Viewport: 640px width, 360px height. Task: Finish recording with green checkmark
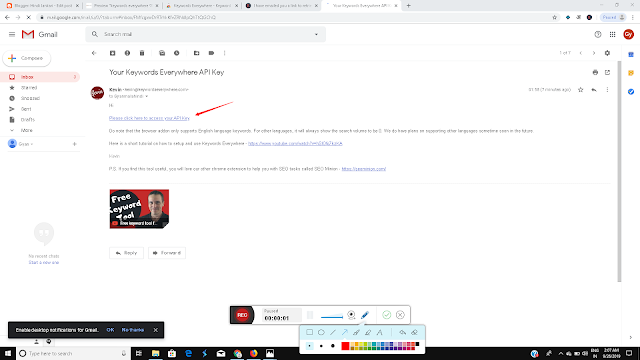pos(387,315)
